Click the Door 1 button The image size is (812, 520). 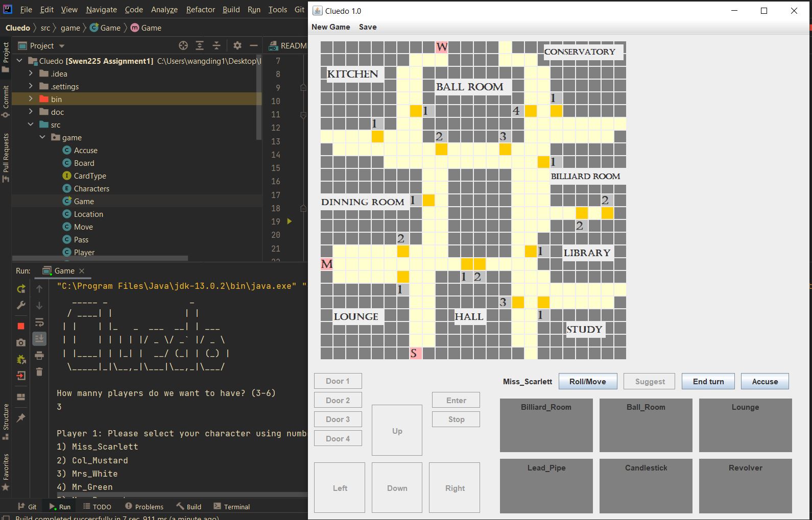tap(338, 381)
